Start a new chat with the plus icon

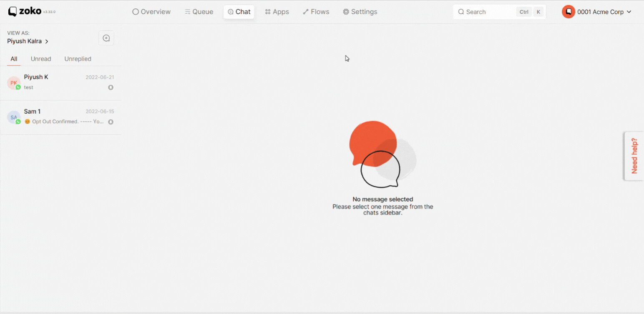click(x=106, y=38)
